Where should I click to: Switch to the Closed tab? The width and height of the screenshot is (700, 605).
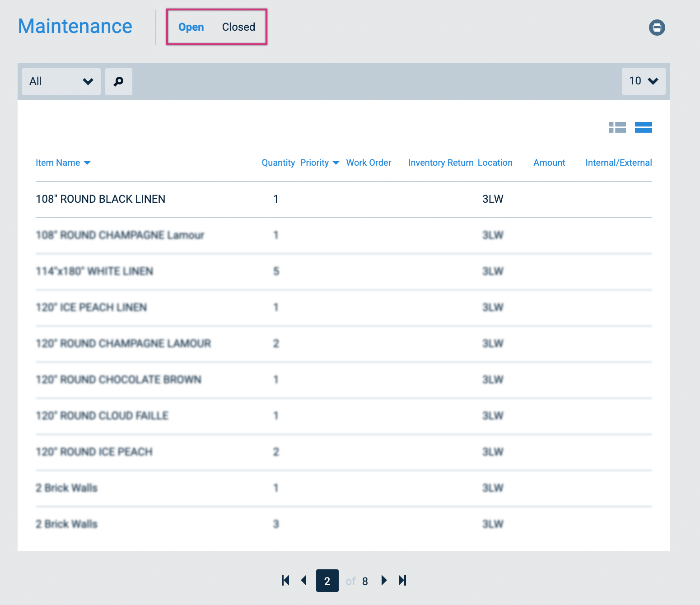(x=238, y=27)
